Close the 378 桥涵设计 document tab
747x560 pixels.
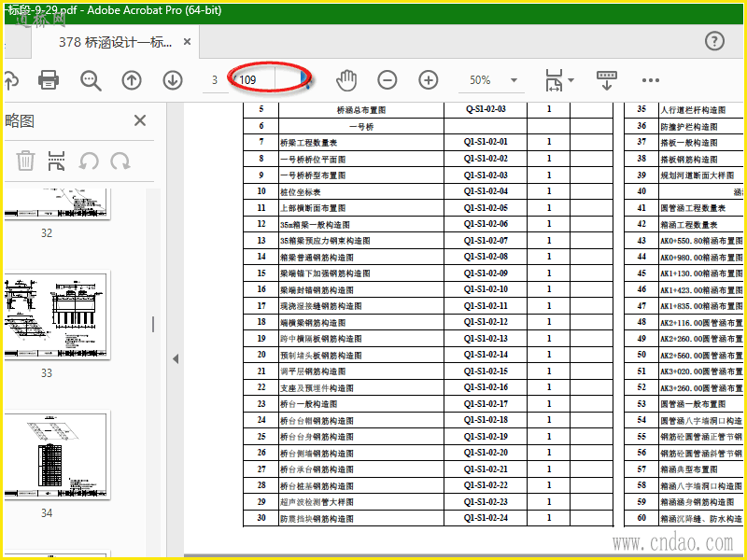click(188, 42)
